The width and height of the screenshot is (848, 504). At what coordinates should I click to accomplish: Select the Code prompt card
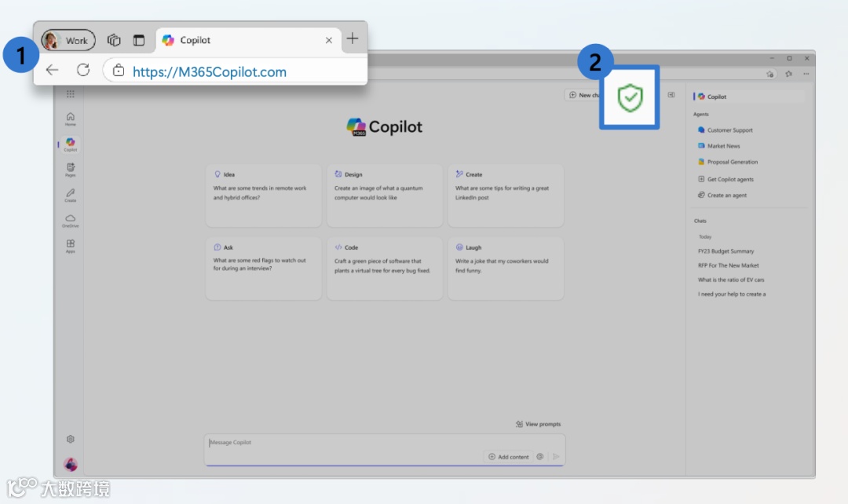(x=385, y=268)
